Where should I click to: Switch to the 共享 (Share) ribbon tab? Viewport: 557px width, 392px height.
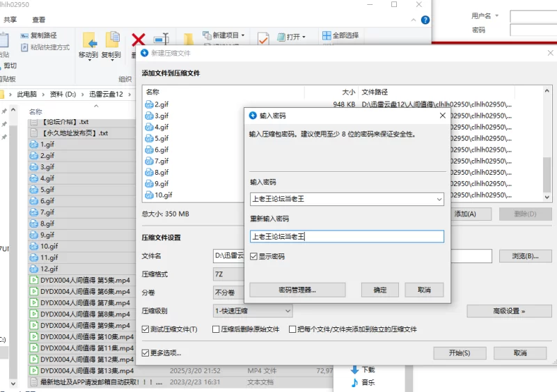click(x=10, y=19)
